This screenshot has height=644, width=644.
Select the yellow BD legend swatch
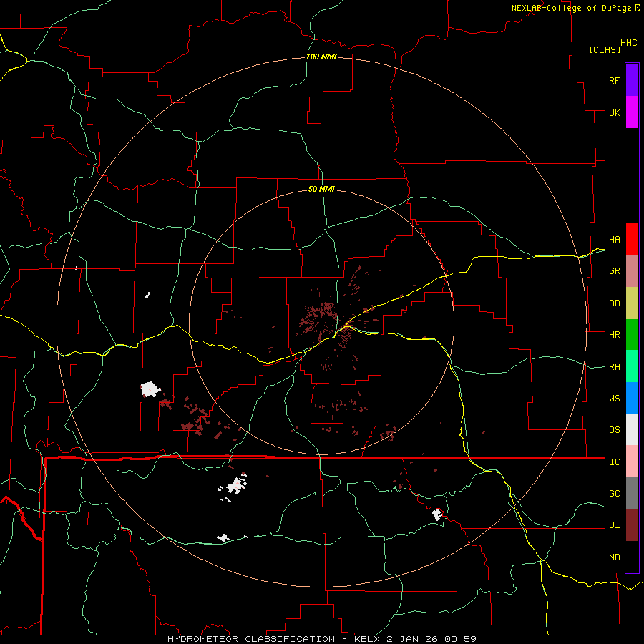[x=632, y=303]
